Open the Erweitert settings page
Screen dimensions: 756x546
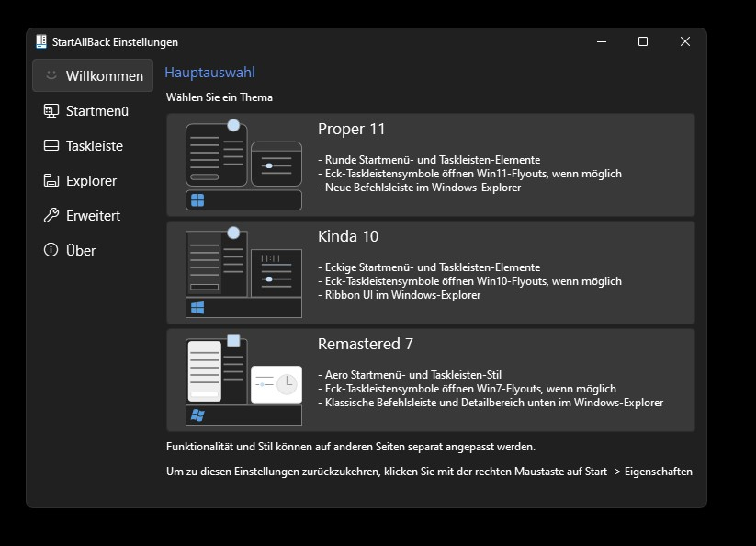[x=93, y=216]
